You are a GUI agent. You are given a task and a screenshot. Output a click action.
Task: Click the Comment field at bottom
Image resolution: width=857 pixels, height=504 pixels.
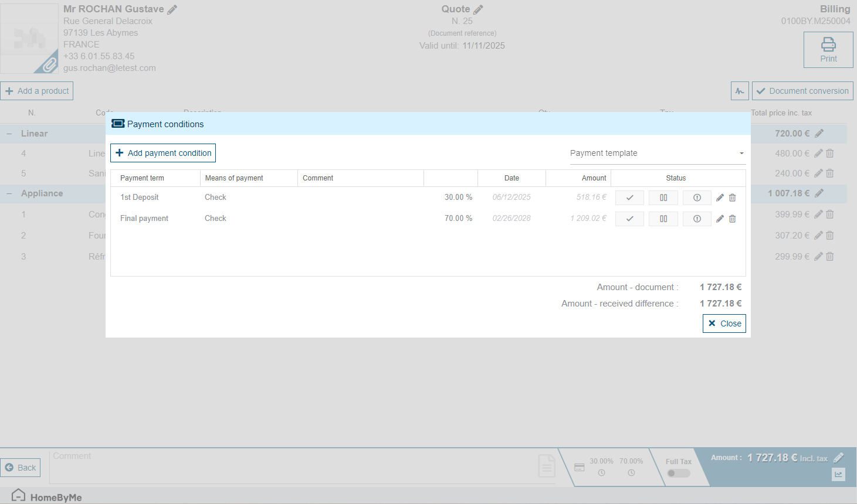click(293, 467)
